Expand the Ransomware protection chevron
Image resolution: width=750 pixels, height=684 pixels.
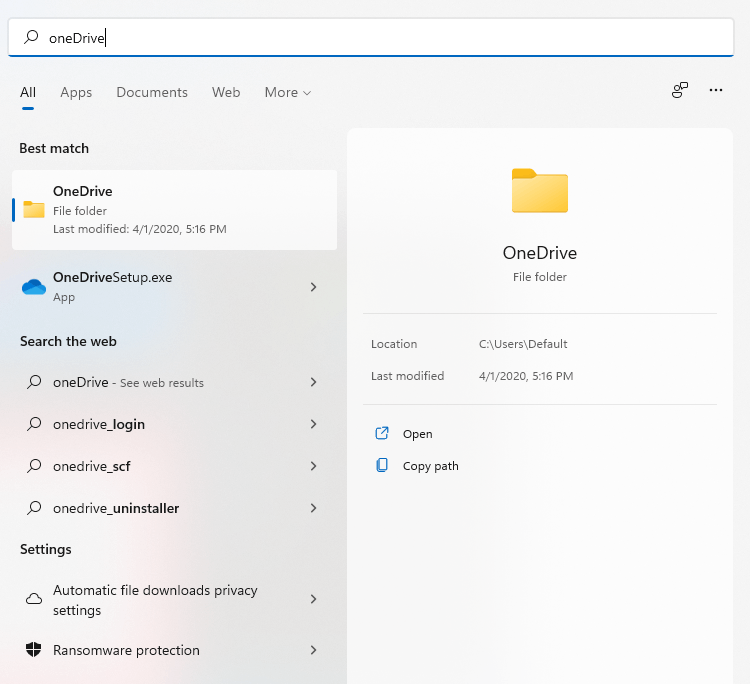[x=313, y=650]
